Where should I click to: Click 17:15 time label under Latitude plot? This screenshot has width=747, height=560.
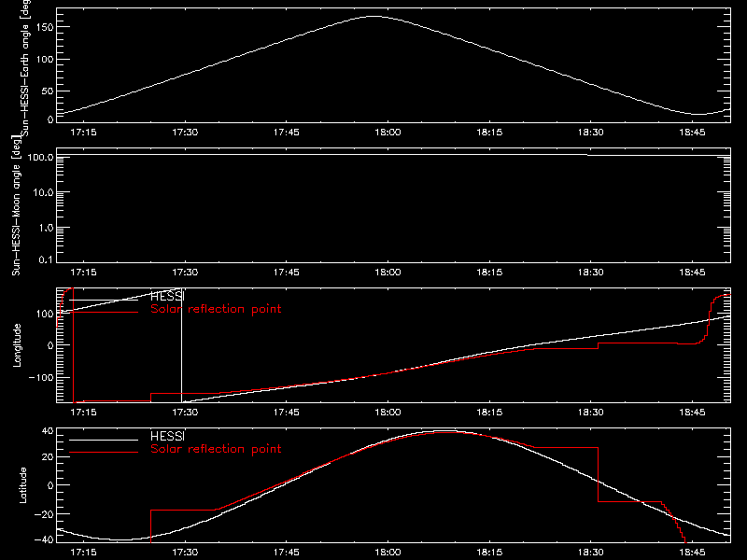click(x=83, y=553)
